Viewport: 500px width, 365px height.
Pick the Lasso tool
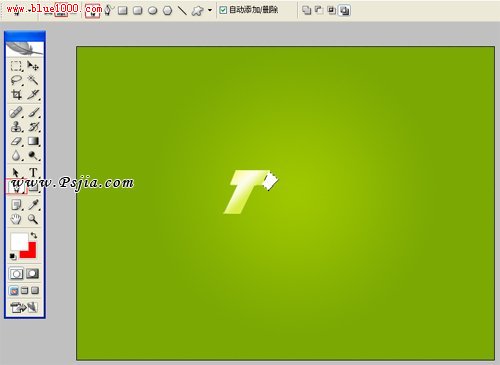coord(16,80)
